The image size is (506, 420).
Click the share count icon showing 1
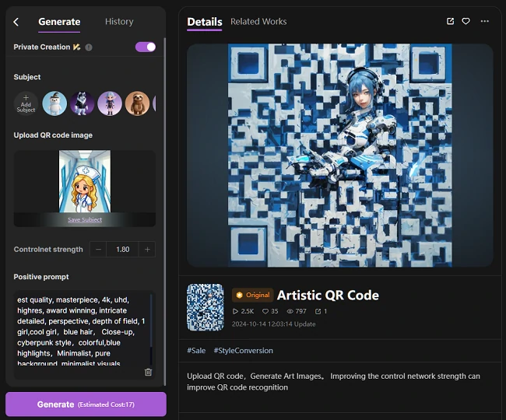coord(318,311)
